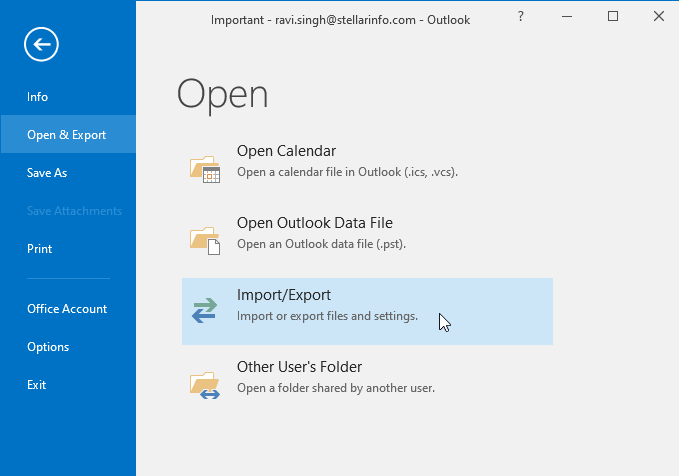Click the Other User's Folder icon
This screenshot has height=476, width=679.
(x=204, y=383)
